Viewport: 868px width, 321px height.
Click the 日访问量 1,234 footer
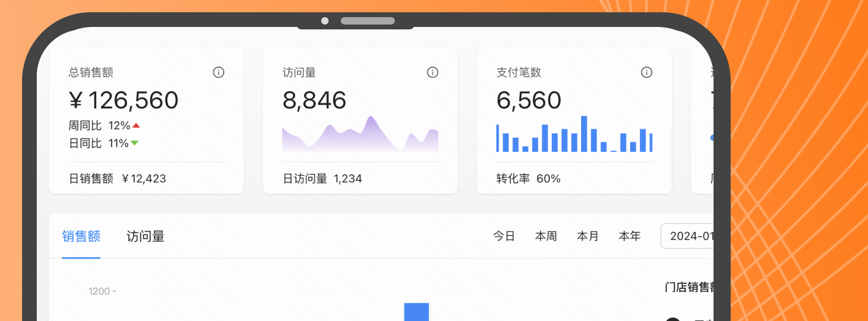pos(322,179)
